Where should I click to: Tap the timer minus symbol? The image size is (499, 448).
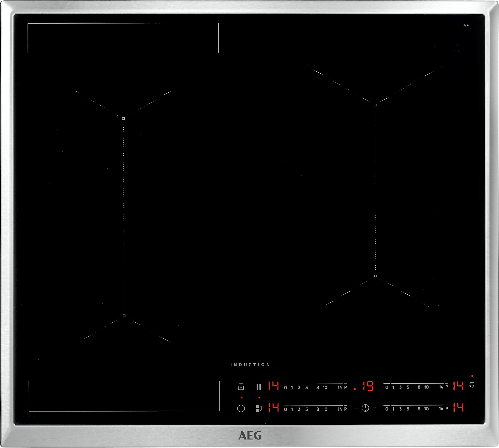[356, 408]
